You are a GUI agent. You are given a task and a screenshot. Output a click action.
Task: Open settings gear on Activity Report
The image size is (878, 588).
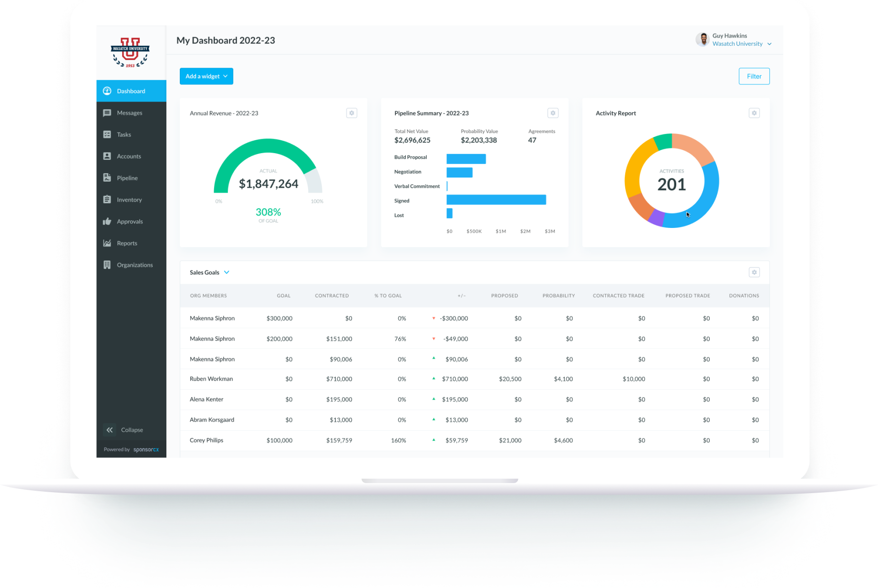[x=754, y=113]
